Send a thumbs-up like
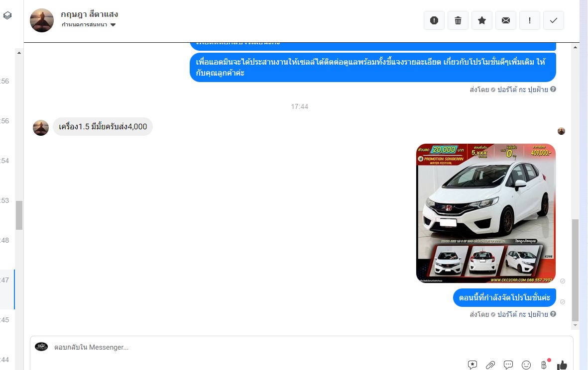The image size is (588, 370). coord(562,365)
